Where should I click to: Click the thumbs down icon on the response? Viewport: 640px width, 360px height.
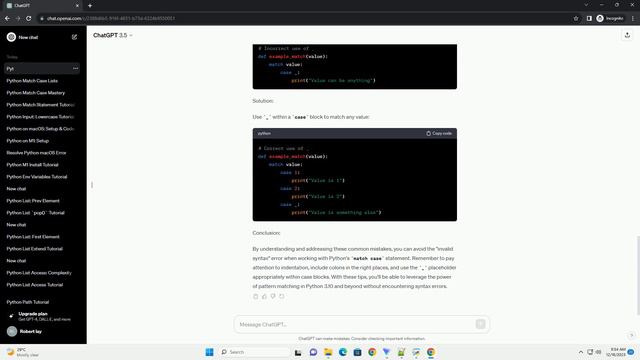[x=273, y=296]
